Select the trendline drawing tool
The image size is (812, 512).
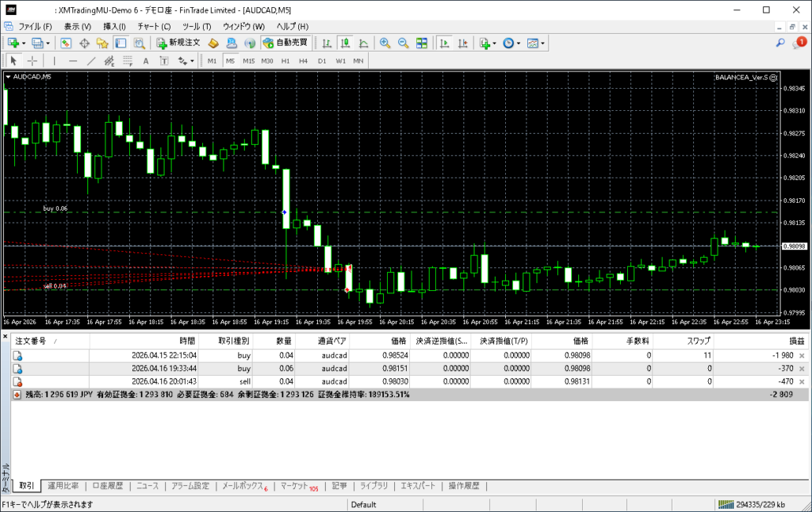point(91,61)
